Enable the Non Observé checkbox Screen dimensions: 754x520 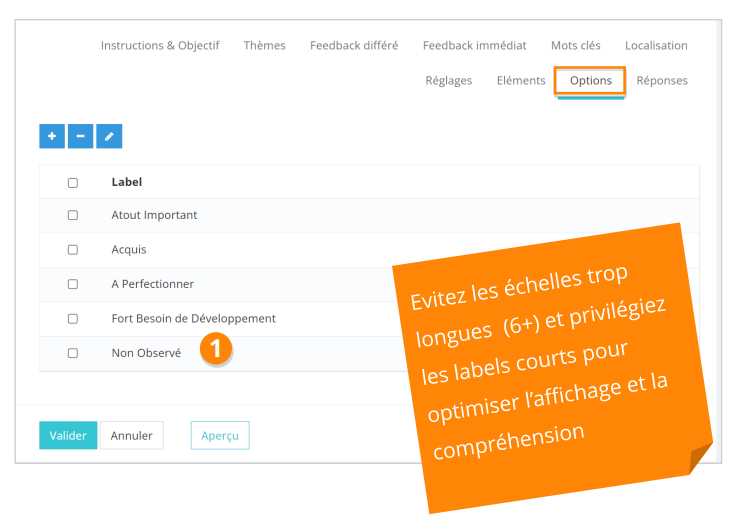(x=73, y=353)
